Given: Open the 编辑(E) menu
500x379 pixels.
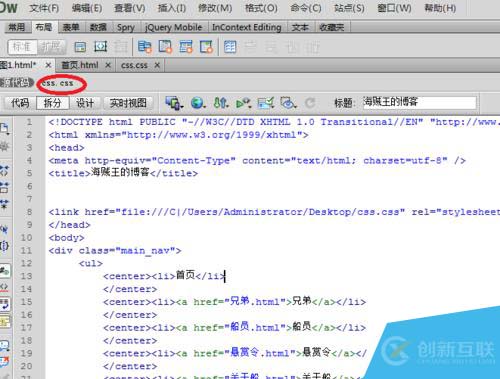Looking at the screenshot, I should click(87, 8).
